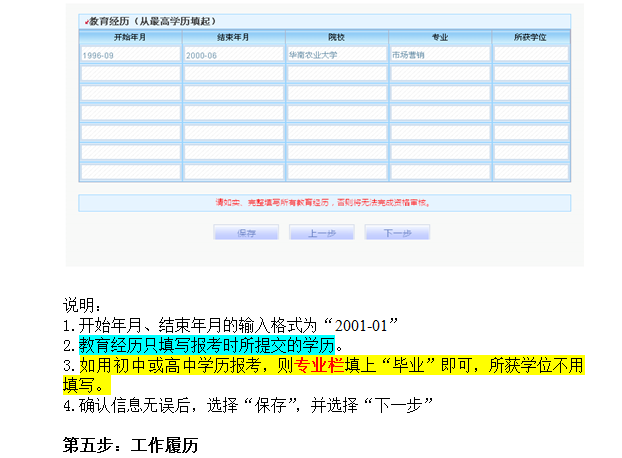Click the red text 专业栏
The height and width of the screenshot is (458, 622).
pyautogui.click(x=319, y=365)
